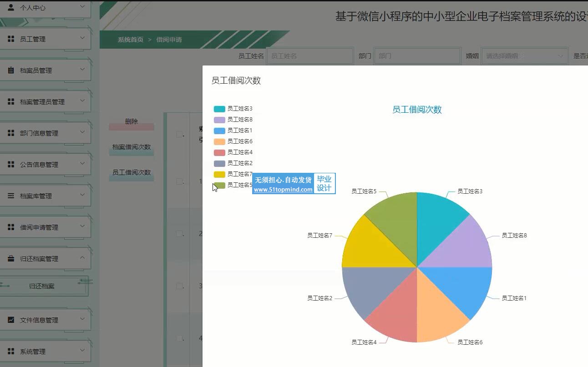Viewport: 588px width, 367px height.
Task: Toggle 员工姓名7 legend swatch
Action: pos(219,174)
